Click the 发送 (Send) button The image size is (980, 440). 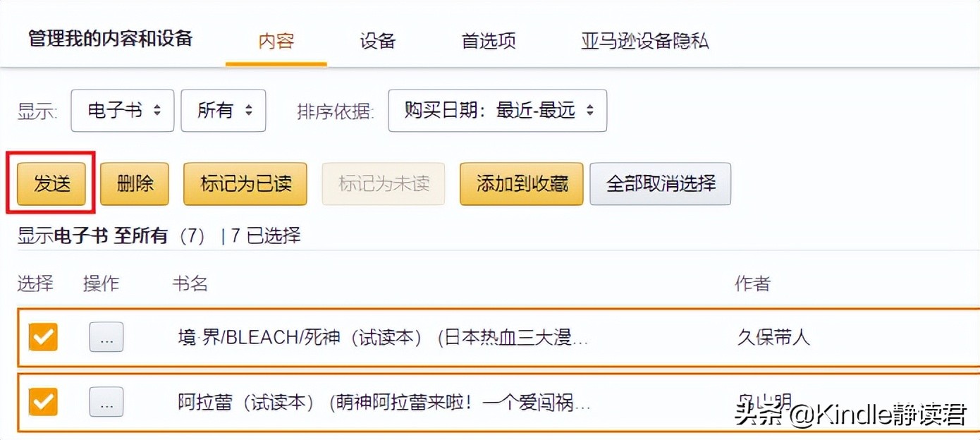[x=49, y=183]
